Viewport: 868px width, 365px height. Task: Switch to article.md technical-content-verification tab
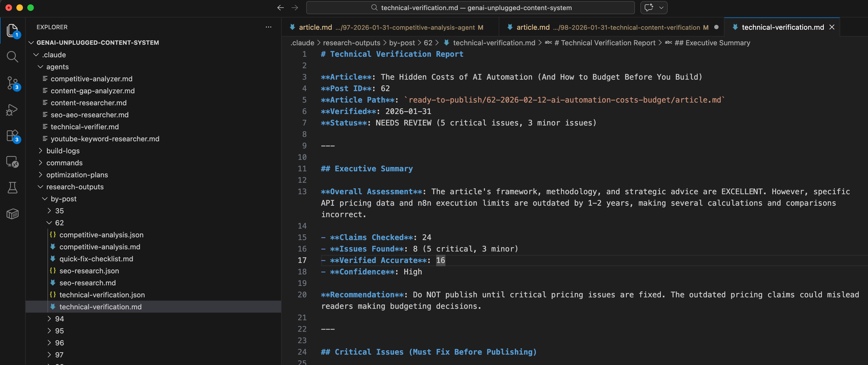608,27
